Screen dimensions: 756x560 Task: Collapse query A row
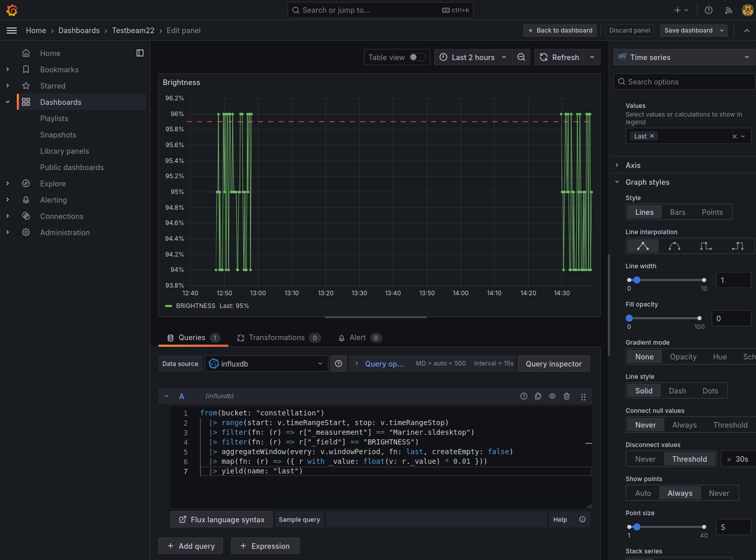(166, 396)
